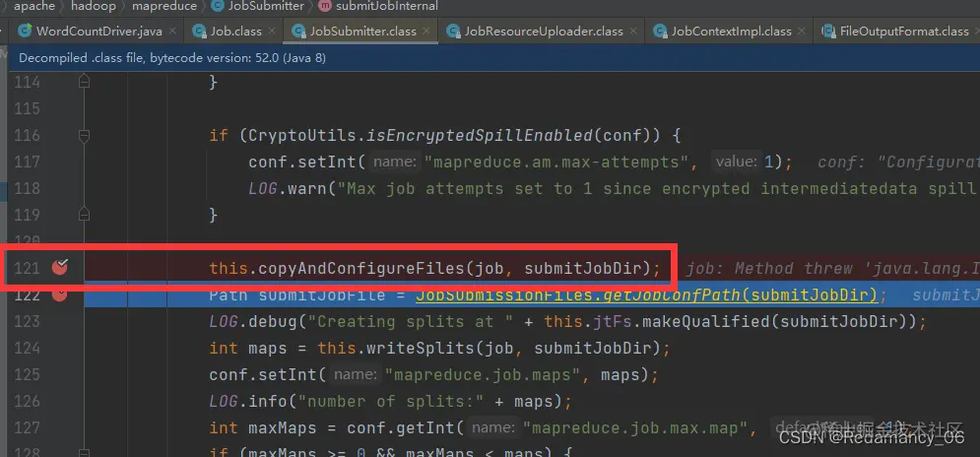Close the FileOutputFormat.class tab
The height and width of the screenshot is (457, 980).
click(977, 31)
